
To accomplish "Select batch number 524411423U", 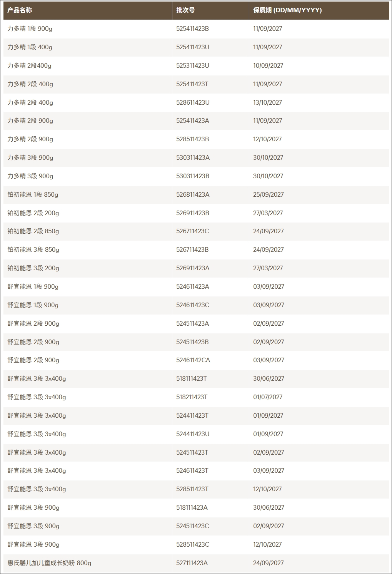I will tap(193, 434).
